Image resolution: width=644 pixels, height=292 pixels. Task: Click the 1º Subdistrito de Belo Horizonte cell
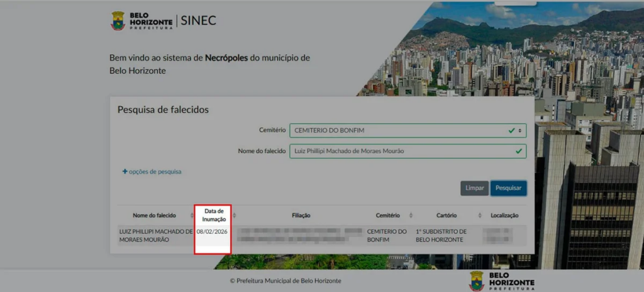tap(441, 235)
